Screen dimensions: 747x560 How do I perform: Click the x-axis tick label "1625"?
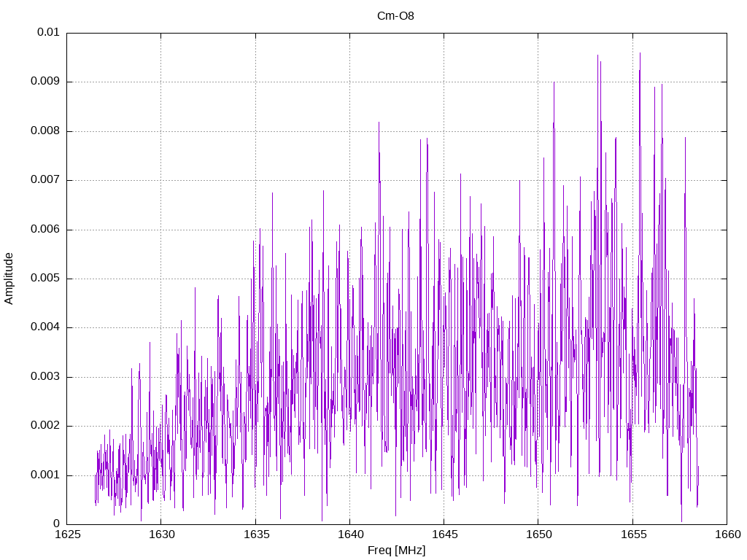tap(67, 534)
